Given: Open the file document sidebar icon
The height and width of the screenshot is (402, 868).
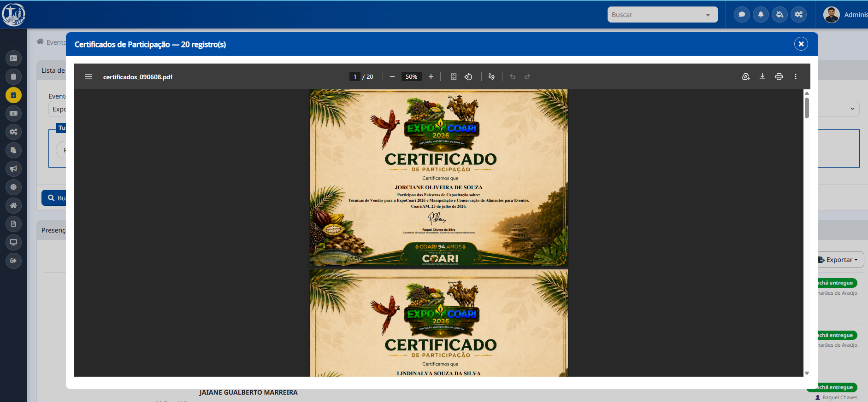Looking at the screenshot, I should pos(13,224).
